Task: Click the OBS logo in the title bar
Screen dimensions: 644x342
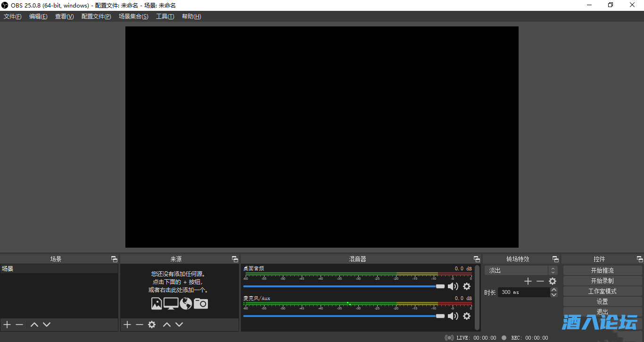Action: 5,5
